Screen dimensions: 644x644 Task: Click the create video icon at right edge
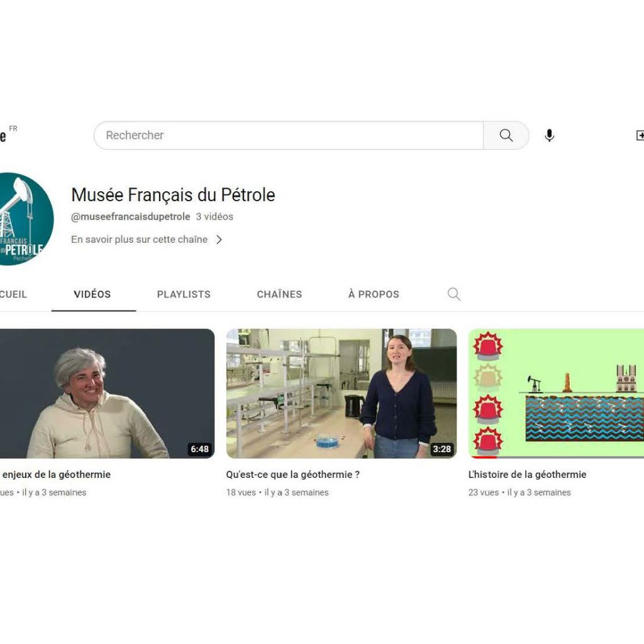pos(640,135)
